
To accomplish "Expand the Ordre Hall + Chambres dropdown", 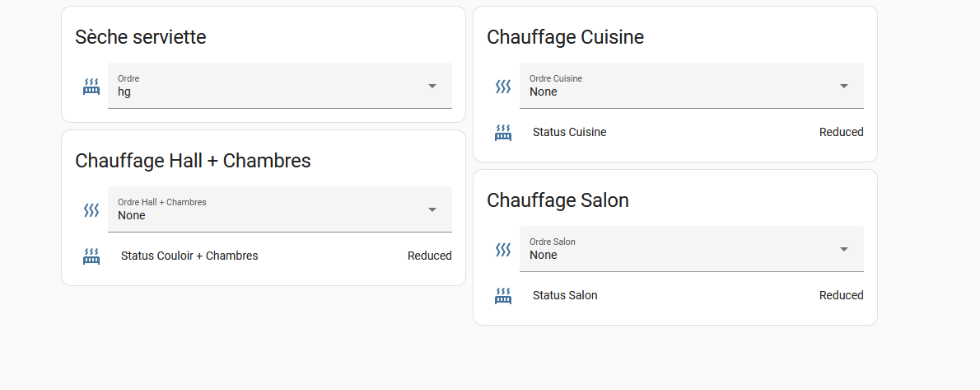I will [280, 209].
